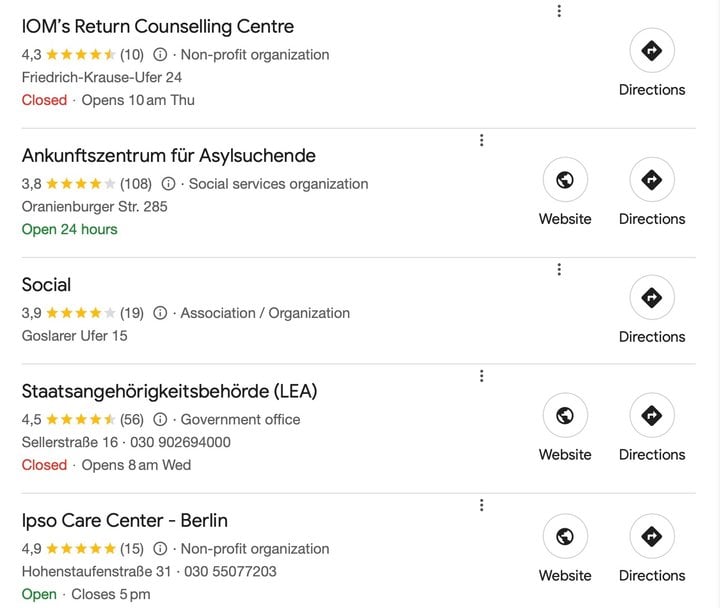
Task: Open the Ipso Care Center - Berlin listing
Action: (x=124, y=521)
